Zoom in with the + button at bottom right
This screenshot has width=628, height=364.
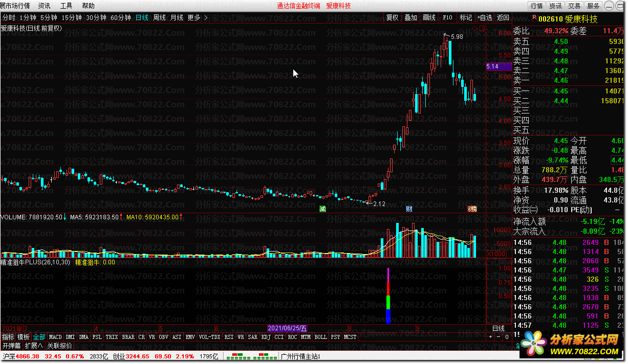coord(491,337)
